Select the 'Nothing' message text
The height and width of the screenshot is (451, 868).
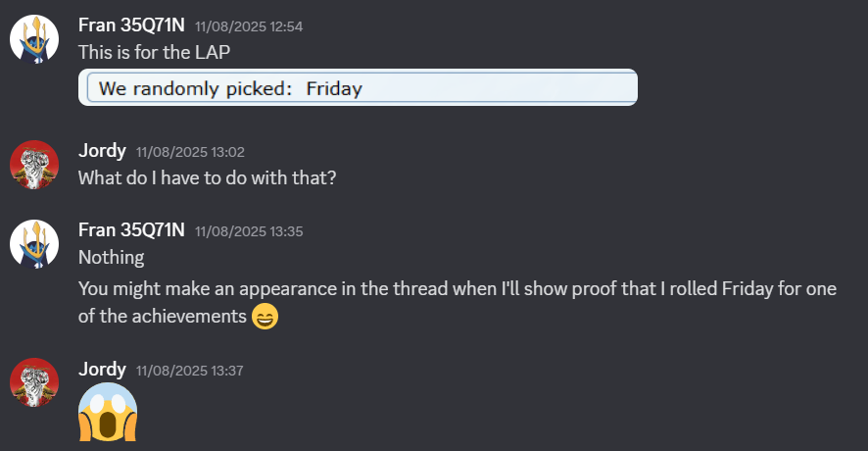click(x=111, y=257)
